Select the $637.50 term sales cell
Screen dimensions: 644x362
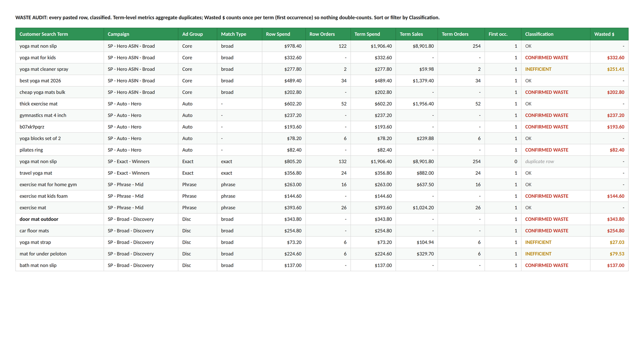pyautogui.click(x=417, y=185)
